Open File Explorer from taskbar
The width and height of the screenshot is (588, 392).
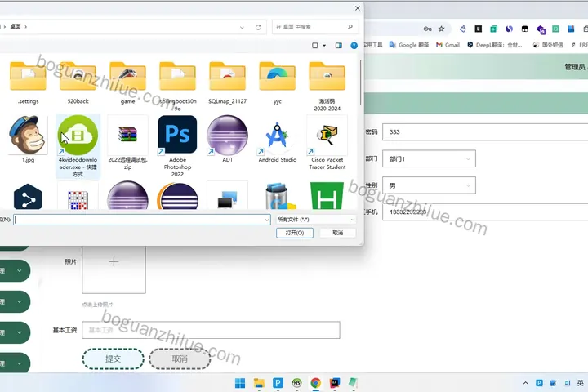tap(259, 383)
